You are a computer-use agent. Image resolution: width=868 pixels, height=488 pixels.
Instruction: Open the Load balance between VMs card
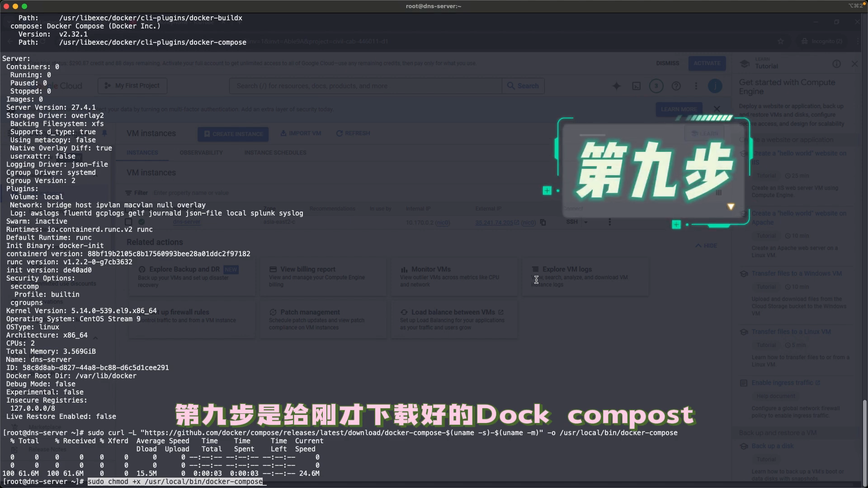(454, 319)
